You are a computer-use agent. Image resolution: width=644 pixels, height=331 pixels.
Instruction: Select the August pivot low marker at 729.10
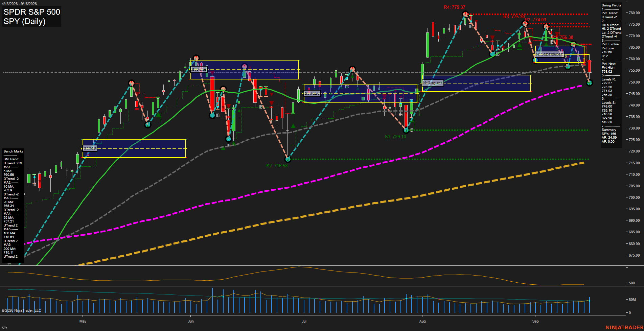tap(407, 130)
